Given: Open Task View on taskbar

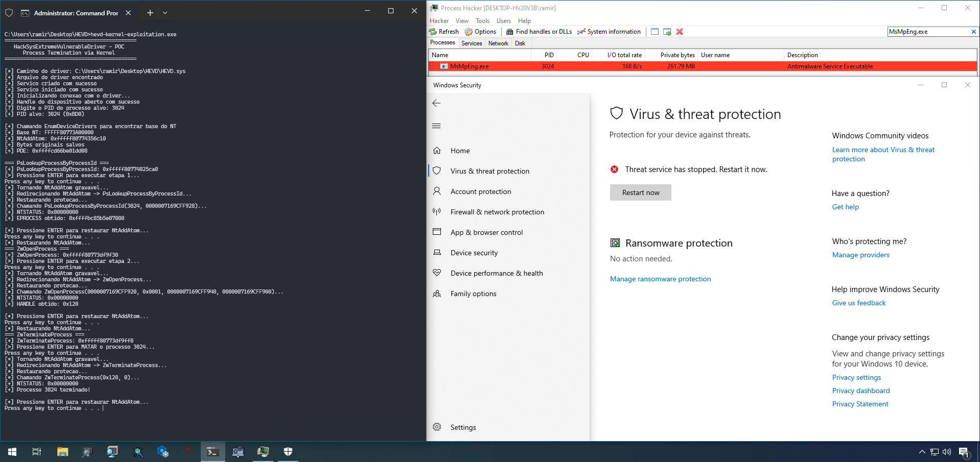Looking at the screenshot, I should pos(37,452).
